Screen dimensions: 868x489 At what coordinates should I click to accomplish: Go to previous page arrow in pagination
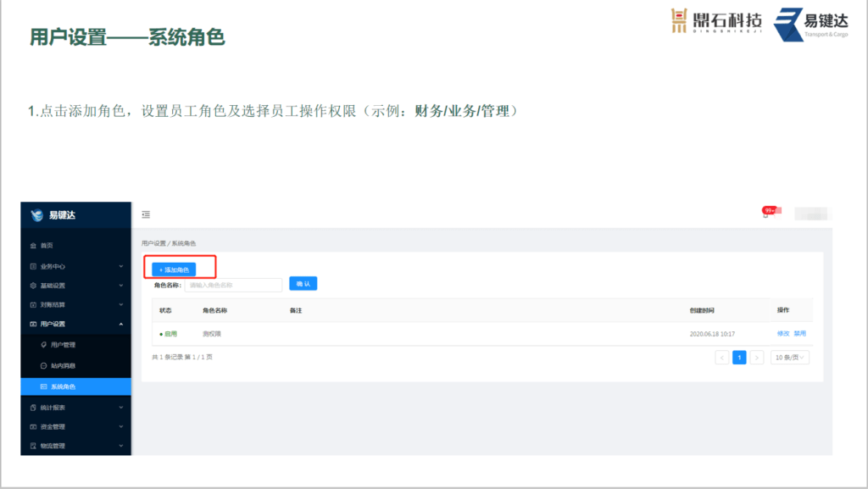click(x=722, y=358)
